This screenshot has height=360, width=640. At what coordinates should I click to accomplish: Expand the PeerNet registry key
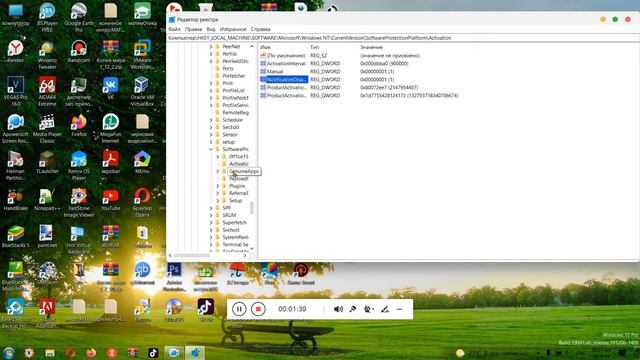coord(211,47)
